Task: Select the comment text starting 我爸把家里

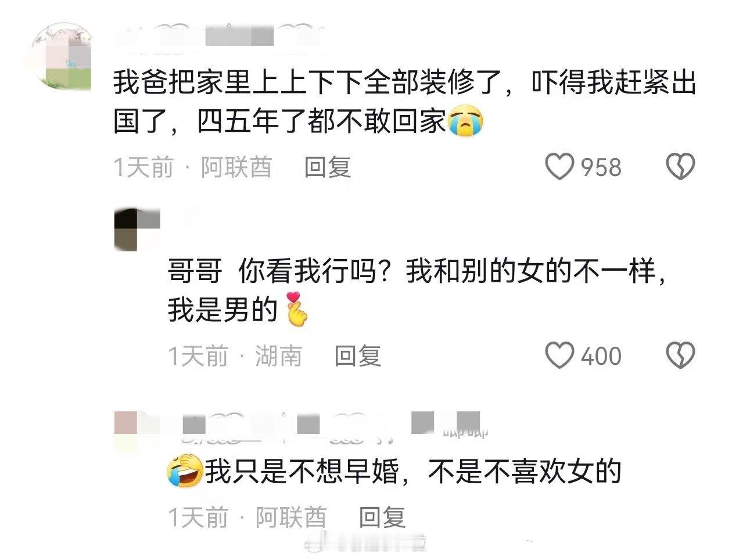Action: [x=404, y=103]
